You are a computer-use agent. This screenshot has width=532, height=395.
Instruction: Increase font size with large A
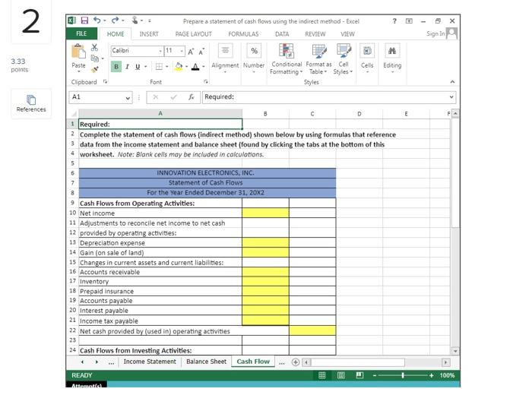(x=191, y=51)
